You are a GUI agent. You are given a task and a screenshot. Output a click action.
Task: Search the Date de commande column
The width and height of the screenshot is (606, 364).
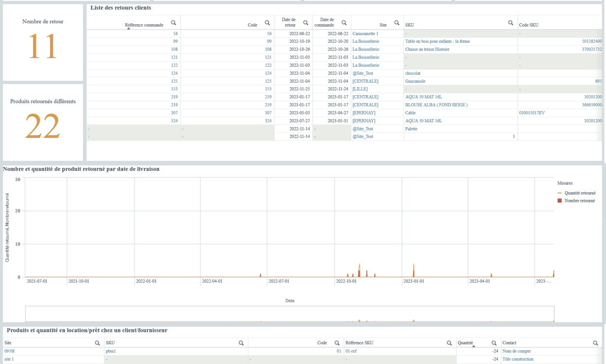(x=344, y=23)
